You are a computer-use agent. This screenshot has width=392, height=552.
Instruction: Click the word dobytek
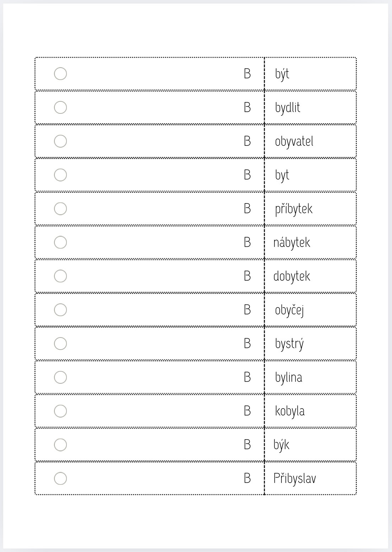tap(292, 276)
